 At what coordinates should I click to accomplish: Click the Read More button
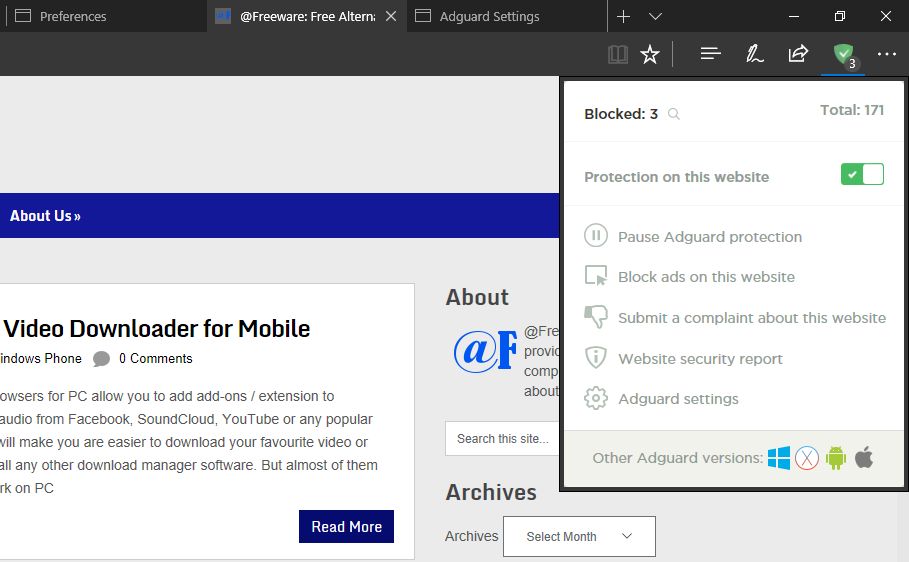coord(346,526)
